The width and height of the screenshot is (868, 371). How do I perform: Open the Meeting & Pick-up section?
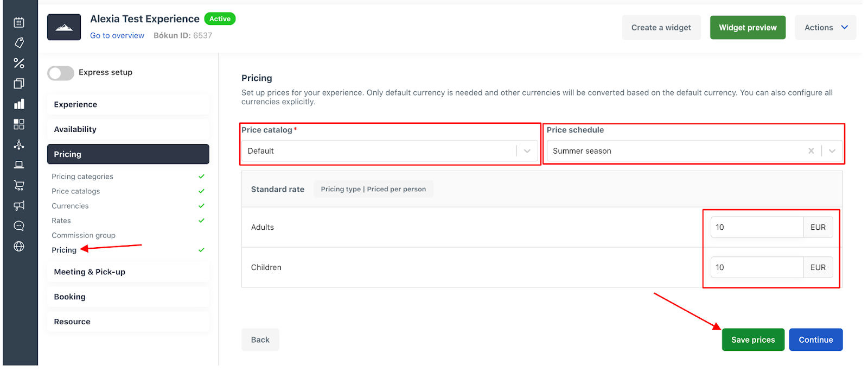click(x=128, y=272)
